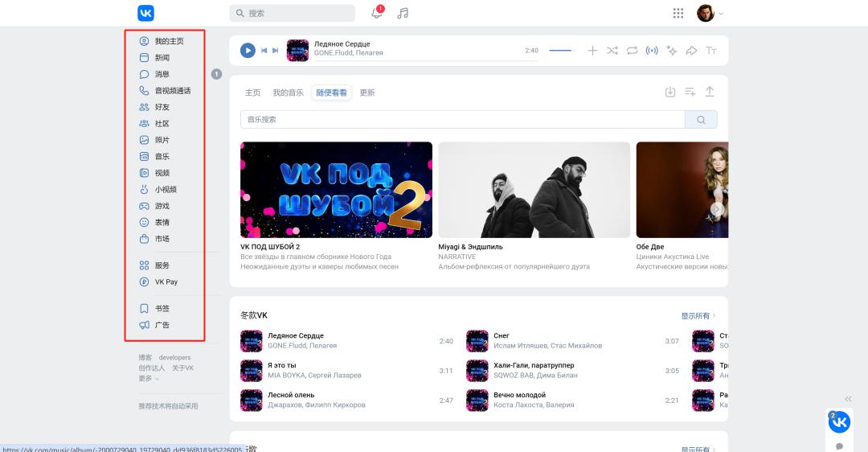Click 显示所有 link beside 冬款VK
This screenshot has width=868, height=452.
tap(698, 316)
